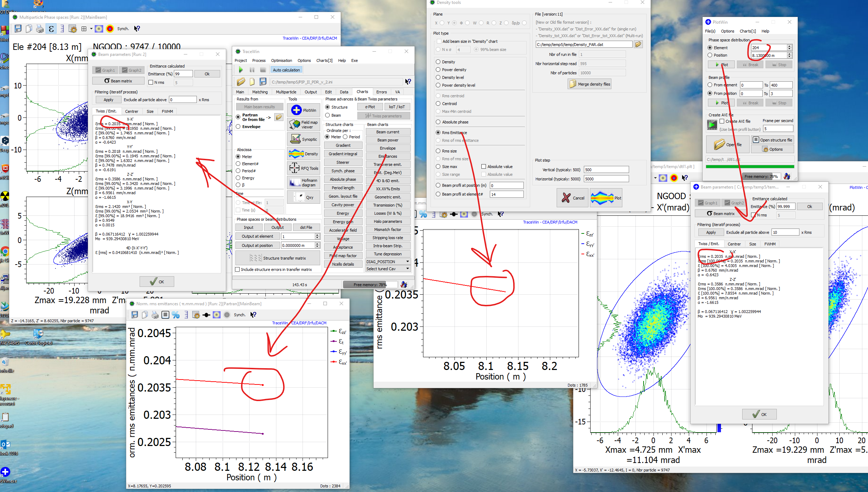Viewport: 868px width, 492px height.
Task: Open the File(s) menu in PlotWin
Action: click(x=710, y=31)
